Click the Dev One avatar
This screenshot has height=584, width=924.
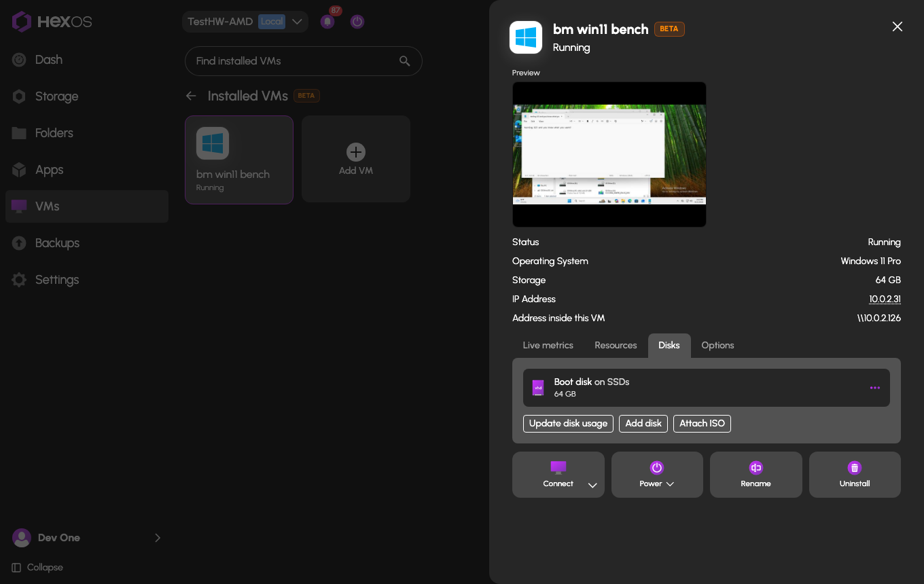pos(22,538)
